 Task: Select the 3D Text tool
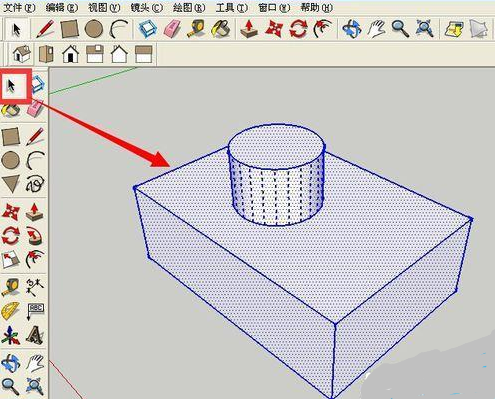pos(35,335)
